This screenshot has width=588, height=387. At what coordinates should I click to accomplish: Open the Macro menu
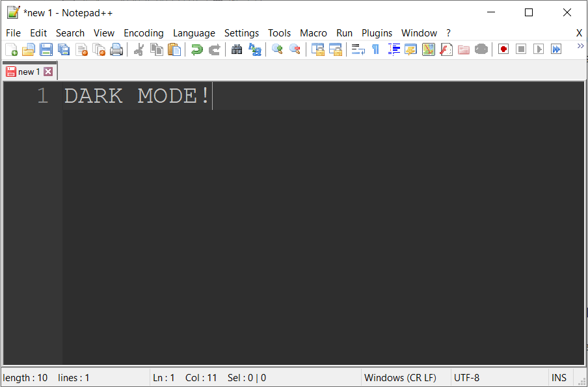point(314,33)
